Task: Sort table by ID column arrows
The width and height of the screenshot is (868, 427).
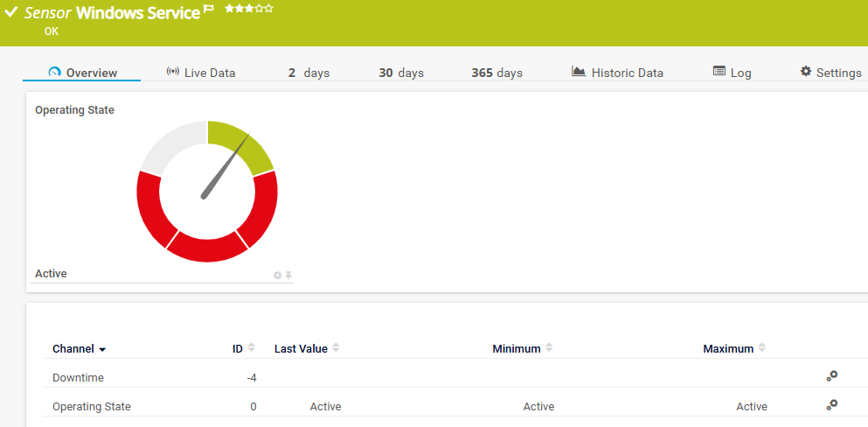Action: 252,348
